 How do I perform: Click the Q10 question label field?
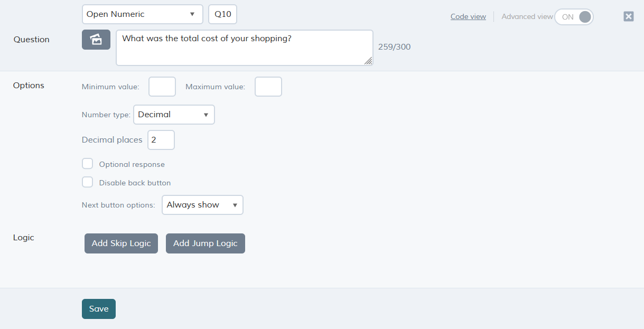[223, 14]
